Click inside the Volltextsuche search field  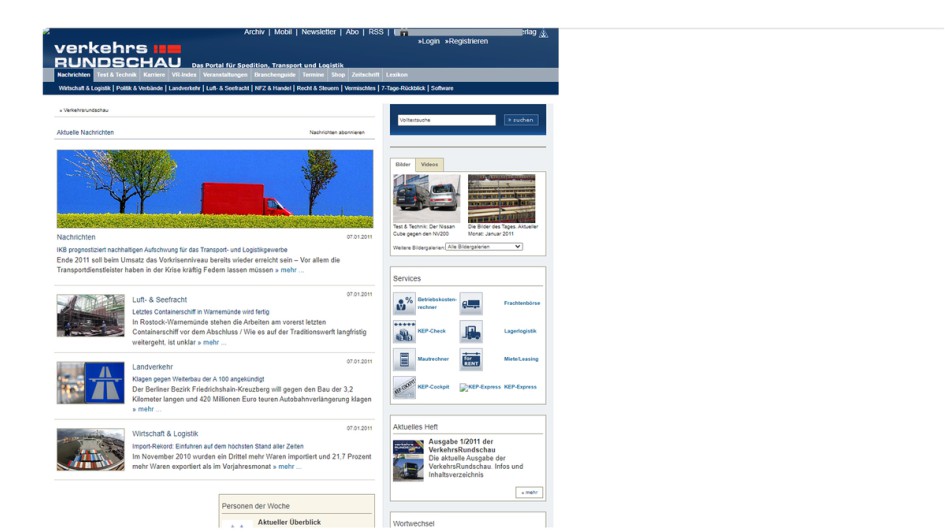[446, 120]
